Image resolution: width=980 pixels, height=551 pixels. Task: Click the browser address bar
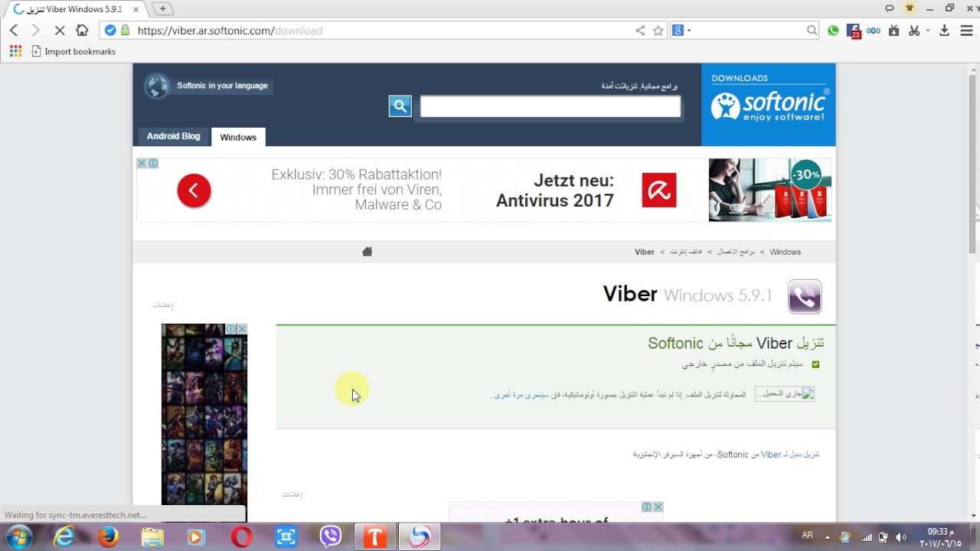click(383, 31)
